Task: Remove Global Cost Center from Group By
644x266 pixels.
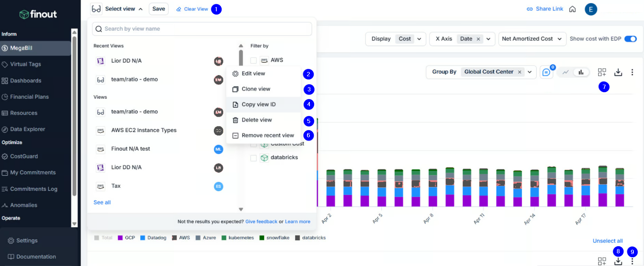Action: [519, 72]
